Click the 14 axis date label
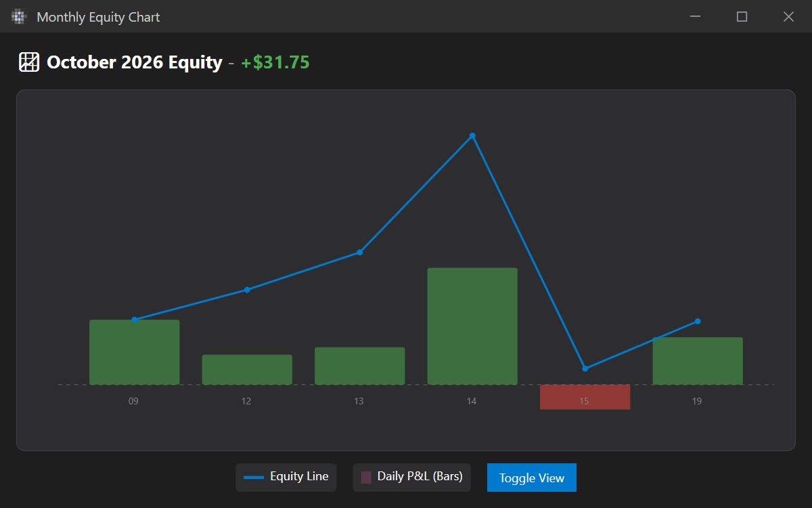This screenshot has height=508, width=812. [x=472, y=401]
